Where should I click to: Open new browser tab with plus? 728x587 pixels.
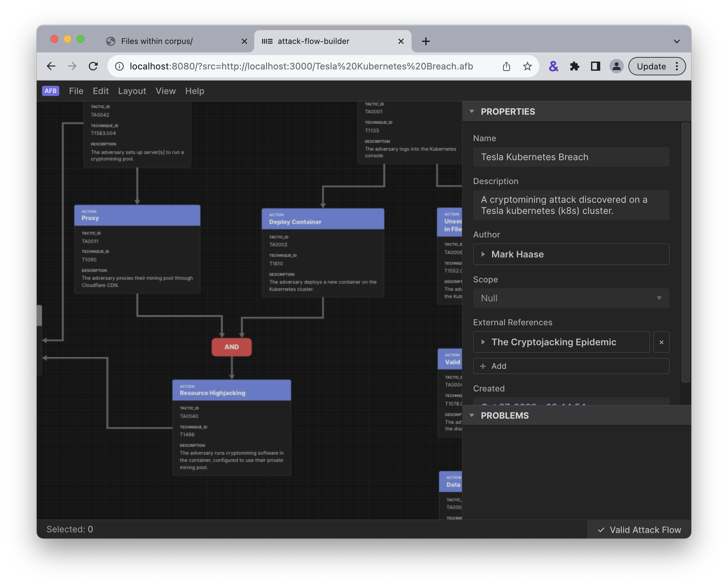(426, 41)
